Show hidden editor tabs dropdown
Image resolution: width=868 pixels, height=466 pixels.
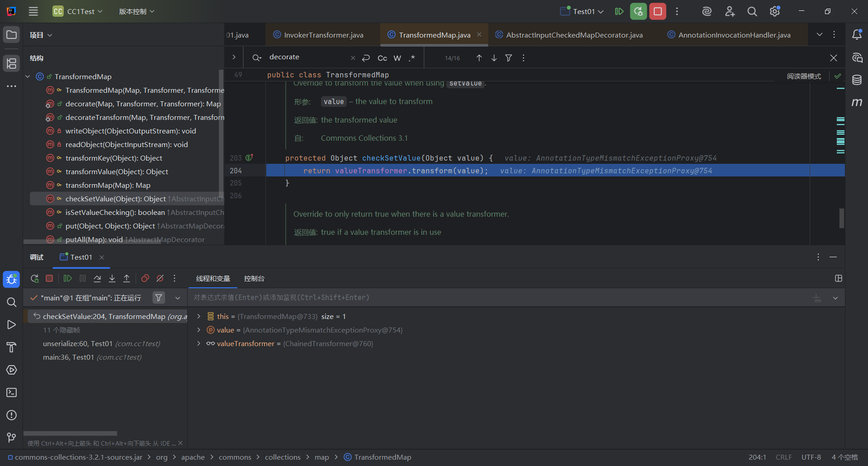click(819, 35)
